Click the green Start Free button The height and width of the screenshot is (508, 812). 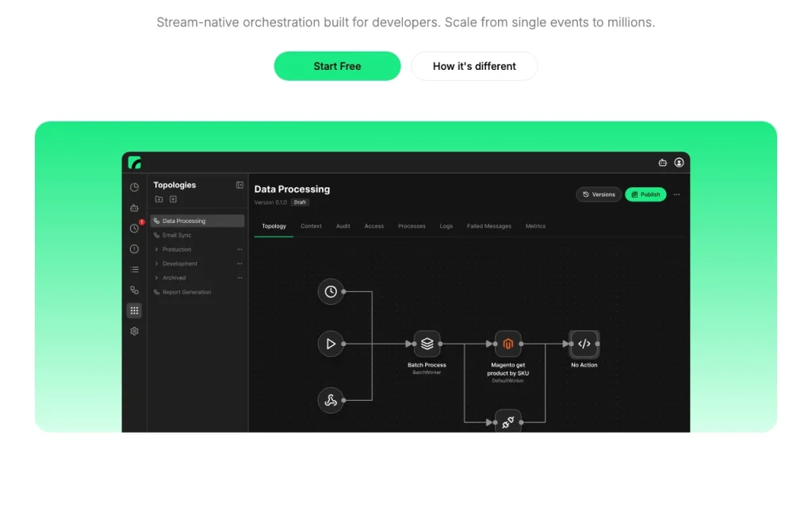(x=337, y=66)
